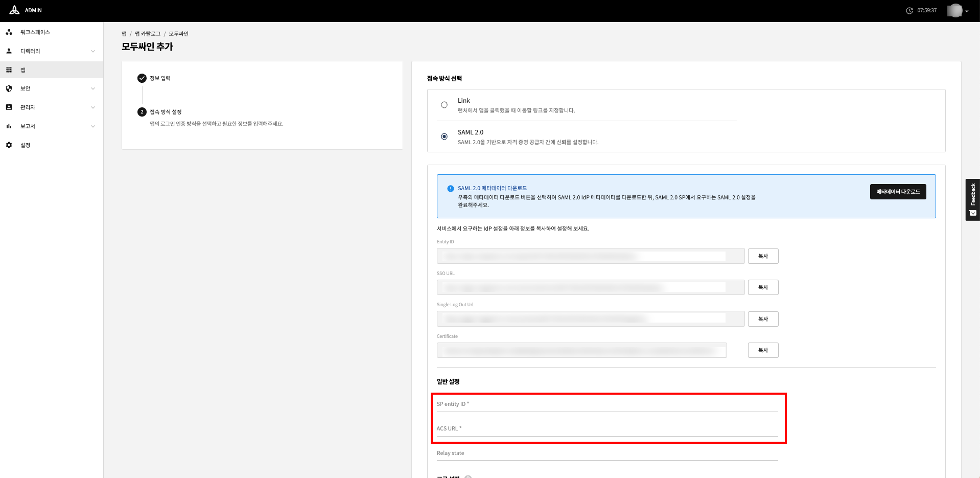Open 앱 in the sidebar
Image resolution: width=980 pixels, height=478 pixels.
[x=52, y=70]
